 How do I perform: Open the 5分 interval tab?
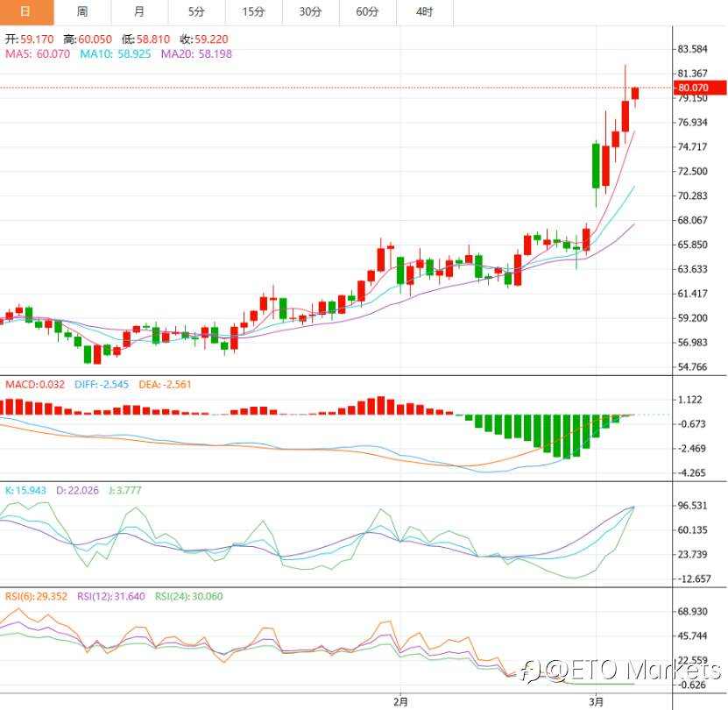pyautogui.click(x=196, y=12)
